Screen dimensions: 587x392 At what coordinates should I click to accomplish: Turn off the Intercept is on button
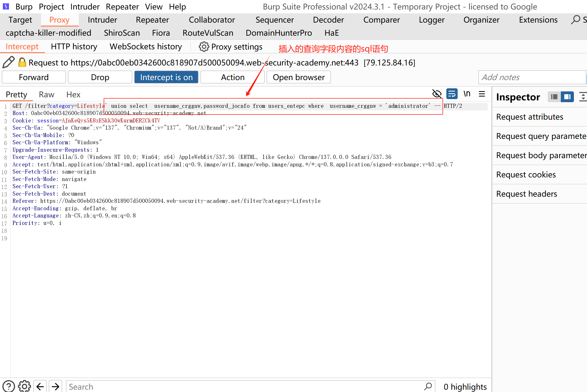pos(166,77)
